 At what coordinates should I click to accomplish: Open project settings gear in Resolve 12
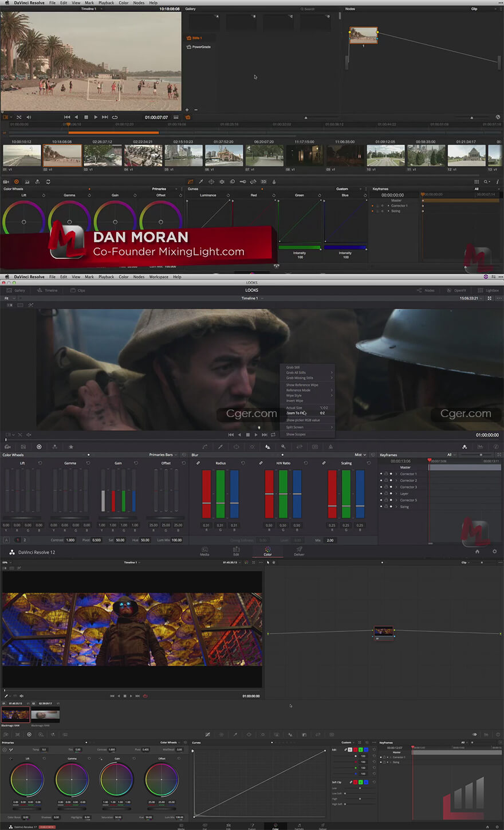pyautogui.click(x=494, y=552)
